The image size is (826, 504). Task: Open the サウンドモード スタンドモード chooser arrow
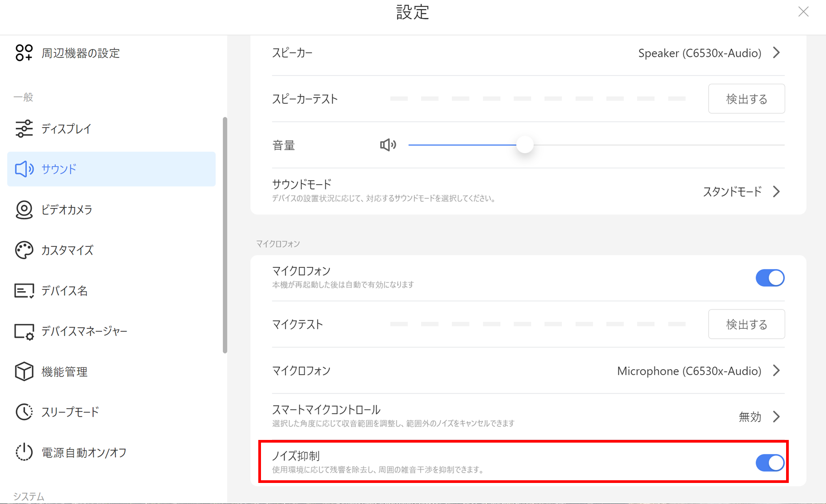777,192
